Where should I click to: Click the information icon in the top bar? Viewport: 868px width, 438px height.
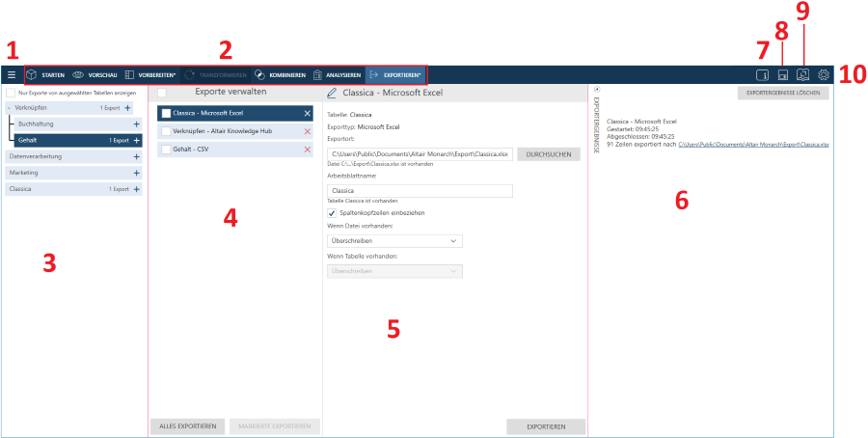[762, 74]
